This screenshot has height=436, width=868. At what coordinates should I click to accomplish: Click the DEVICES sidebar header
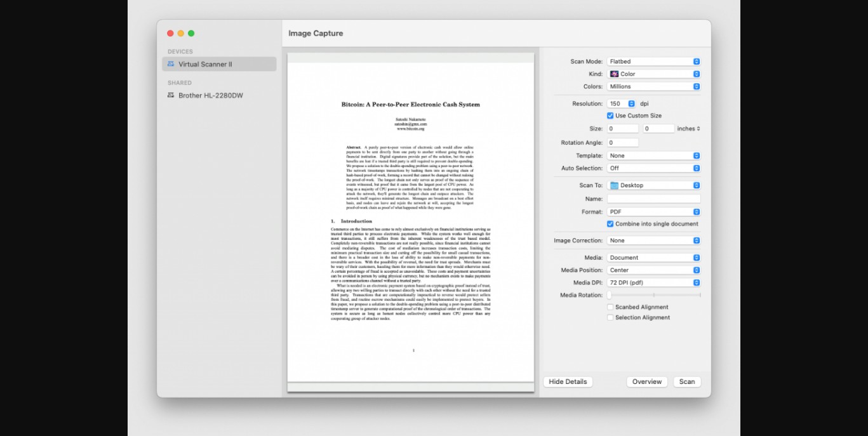pyautogui.click(x=180, y=51)
